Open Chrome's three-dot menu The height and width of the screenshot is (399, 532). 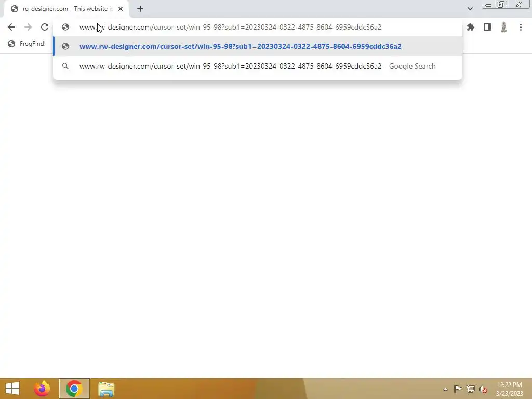tap(521, 27)
